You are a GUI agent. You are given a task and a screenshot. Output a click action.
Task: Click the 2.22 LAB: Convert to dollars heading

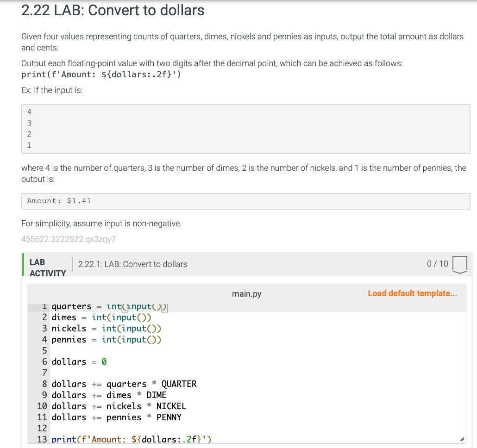coord(113,10)
